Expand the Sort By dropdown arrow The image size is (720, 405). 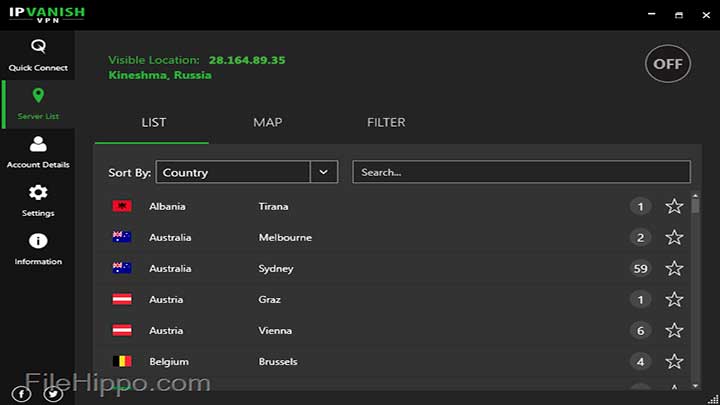323,172
